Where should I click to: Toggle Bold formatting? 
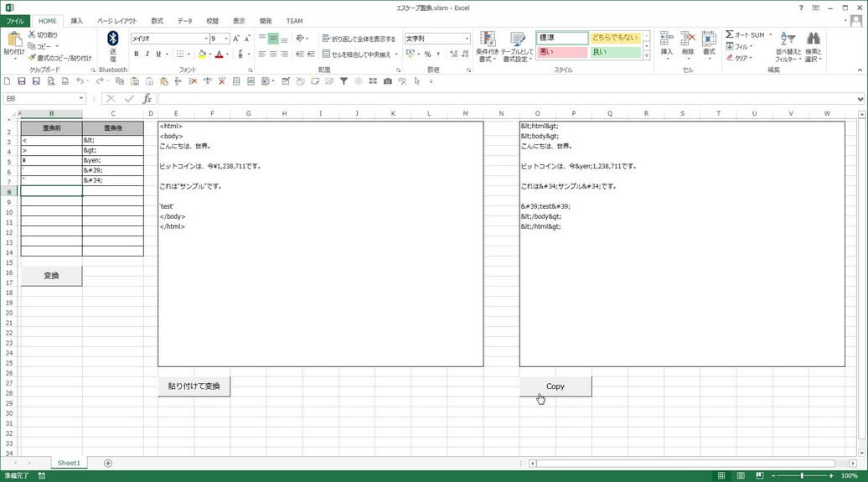coord(136,54)
